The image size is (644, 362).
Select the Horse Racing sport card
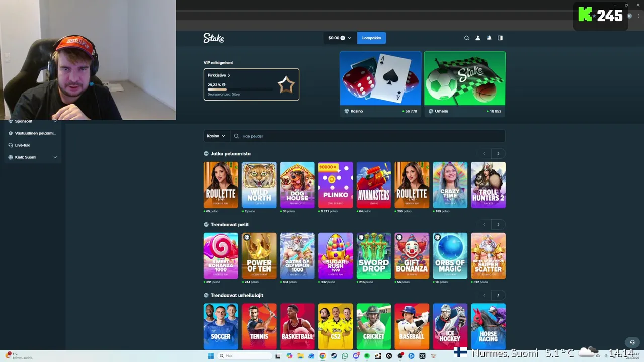pyautogui.click(x=489, y=326)
